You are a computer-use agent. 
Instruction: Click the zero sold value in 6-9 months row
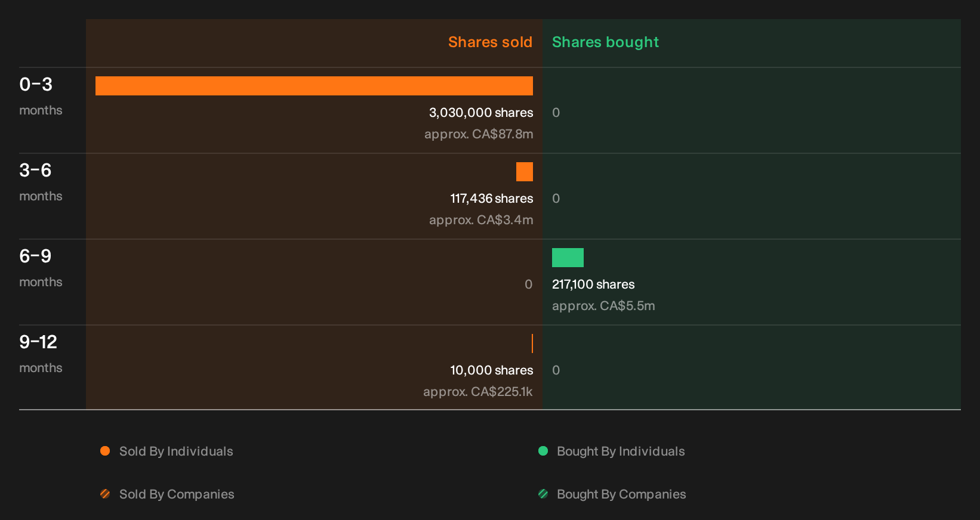click(x=528, y=284)
